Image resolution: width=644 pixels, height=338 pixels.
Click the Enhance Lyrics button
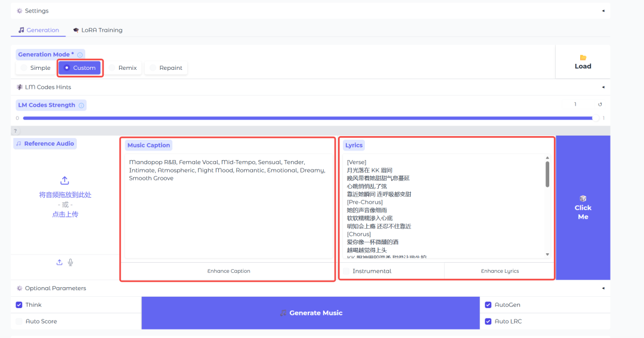(500, 271)
